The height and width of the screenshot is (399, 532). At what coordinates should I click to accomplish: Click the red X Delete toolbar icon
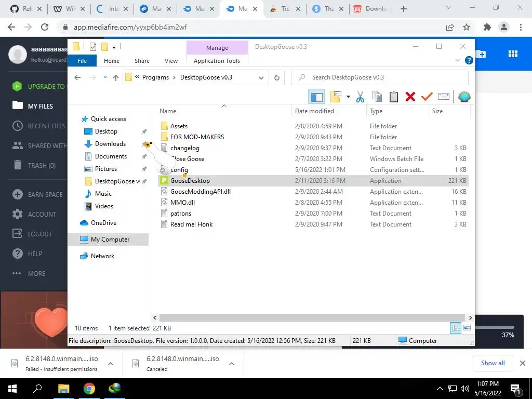[410, 97]
